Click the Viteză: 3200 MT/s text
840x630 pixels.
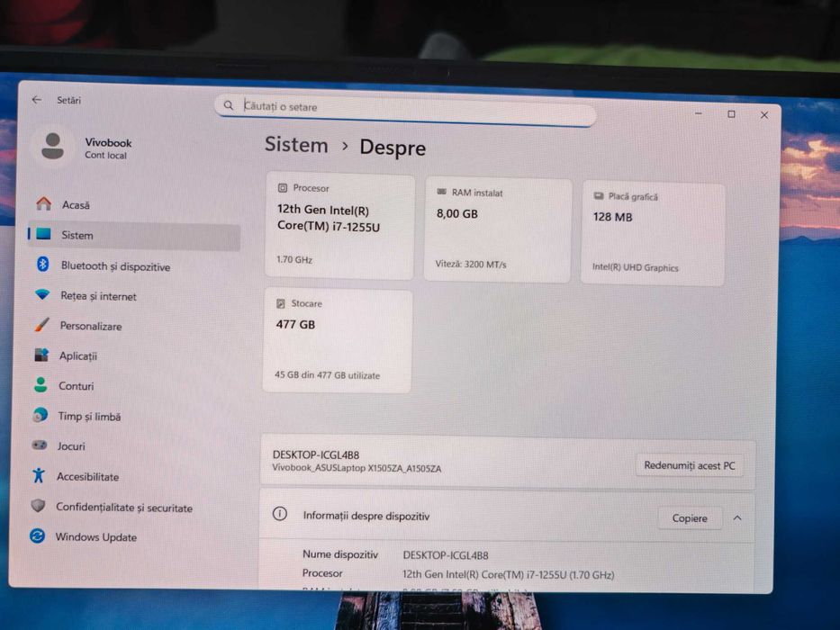coord(471,264)
